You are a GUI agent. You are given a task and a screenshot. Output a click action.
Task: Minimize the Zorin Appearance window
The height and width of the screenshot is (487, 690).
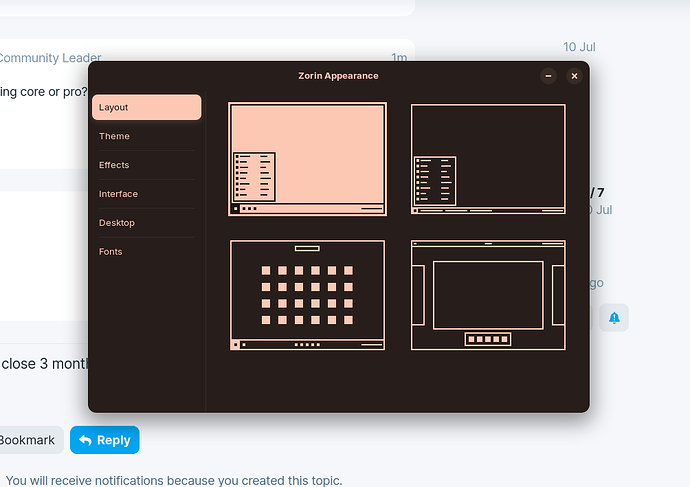[x=548, y=76]
